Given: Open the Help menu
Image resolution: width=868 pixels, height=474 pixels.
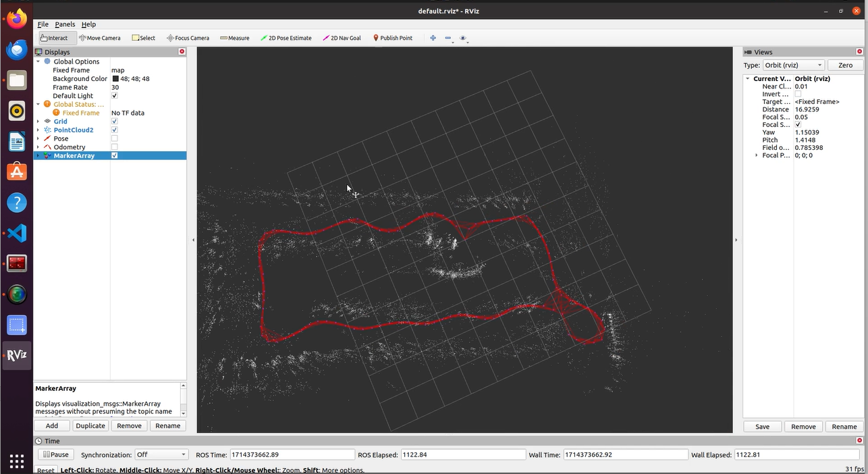Looking at the screenshot, I should [x=88, y=24].
